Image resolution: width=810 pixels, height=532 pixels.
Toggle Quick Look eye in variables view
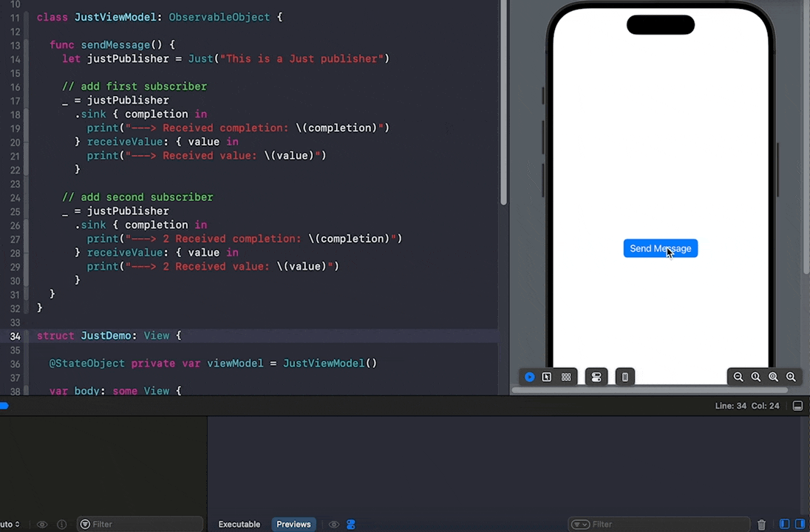pyautogui.click(x=42, y=525)
